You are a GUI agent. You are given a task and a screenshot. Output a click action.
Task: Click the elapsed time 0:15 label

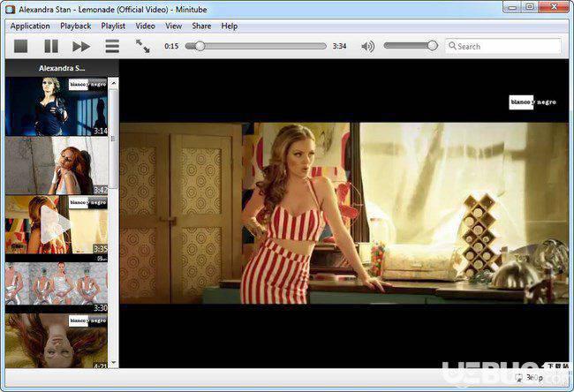click(171, 46)
